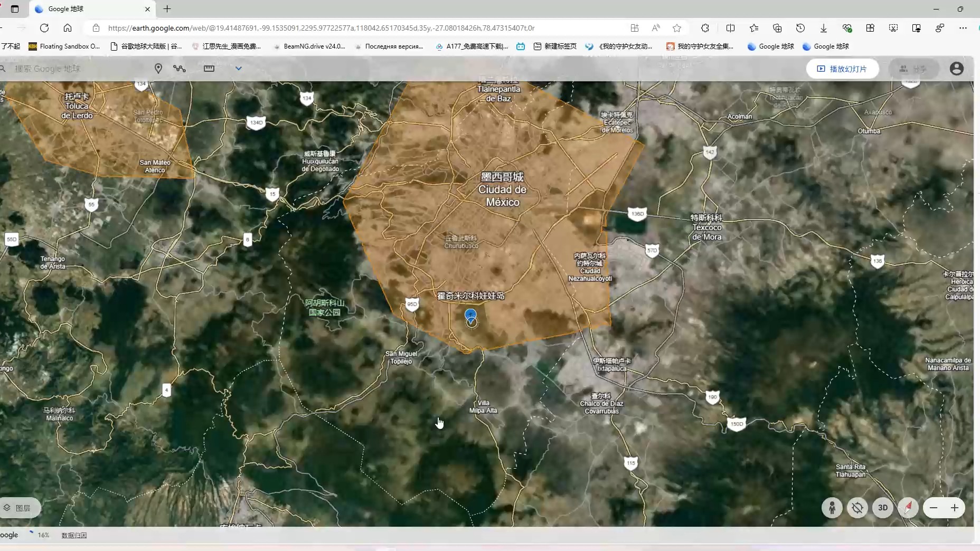The height and width of the screenshot is (551, 980).
Task: Go to browser home page
Action: (x=68, y=28)
